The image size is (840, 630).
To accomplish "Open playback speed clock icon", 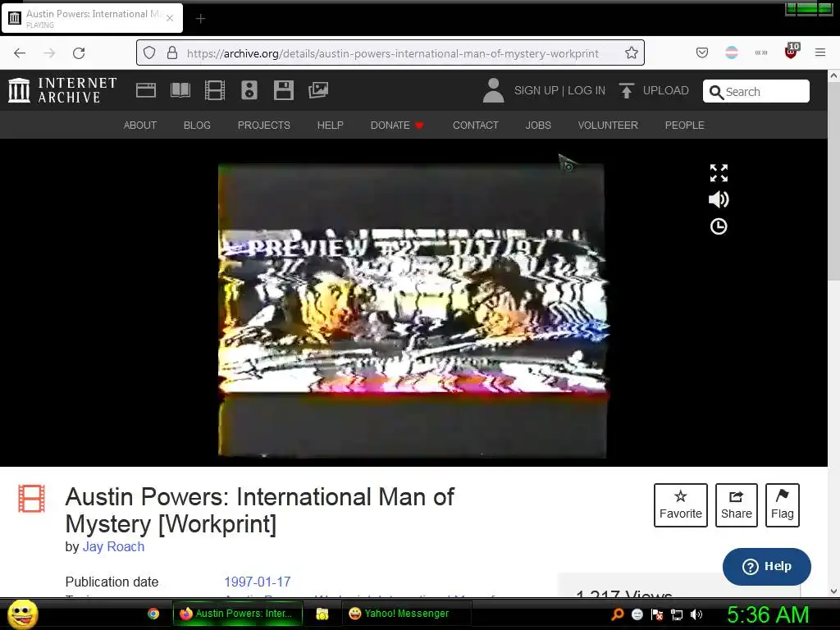I will (719, 226).
